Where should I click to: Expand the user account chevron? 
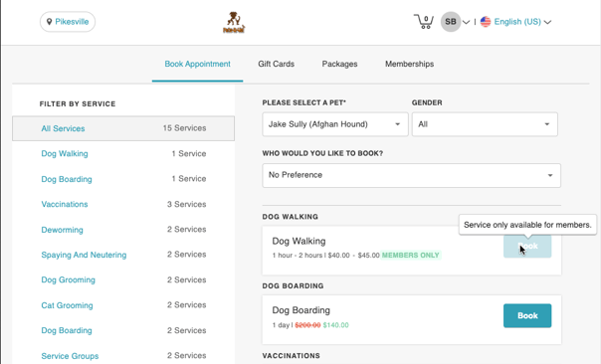(466, 22)
